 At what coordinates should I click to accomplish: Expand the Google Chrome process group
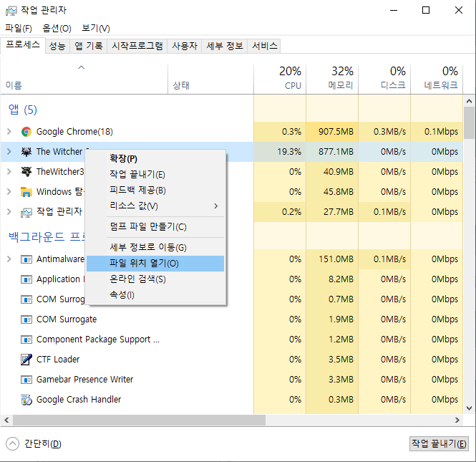(x=9, y=132)
